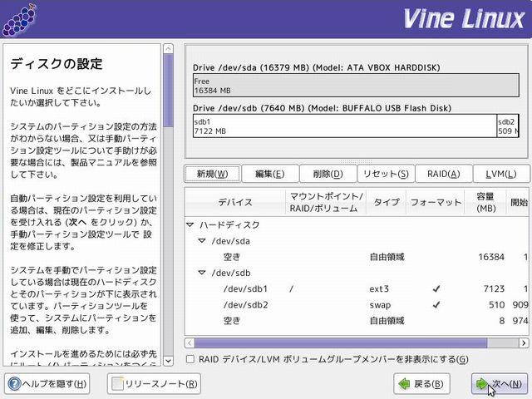Open the LVM(L) configuration button
This screenshot has width=532, height=399.
click(500, 174)
